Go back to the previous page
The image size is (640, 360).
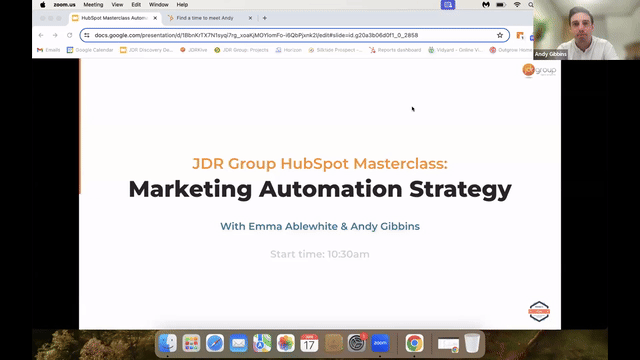pyautogui.click(x=41, y=35)
